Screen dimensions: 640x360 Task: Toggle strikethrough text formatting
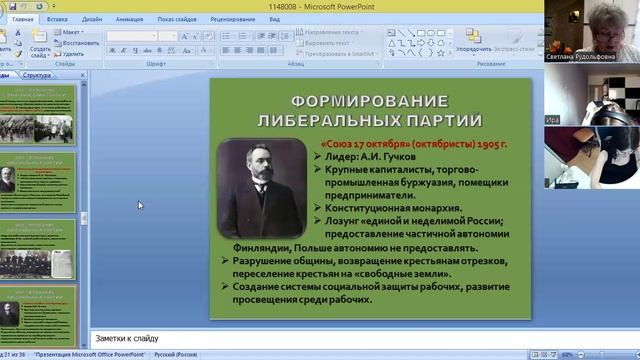147,50
